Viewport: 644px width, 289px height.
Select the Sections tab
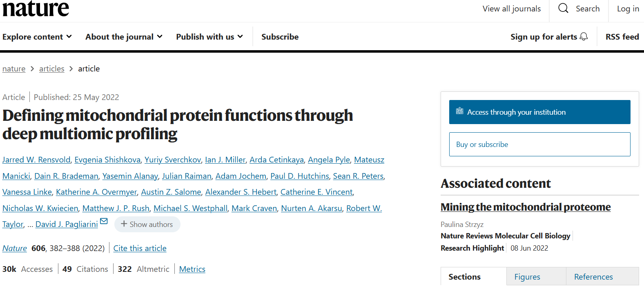click(x=464, y=277)
